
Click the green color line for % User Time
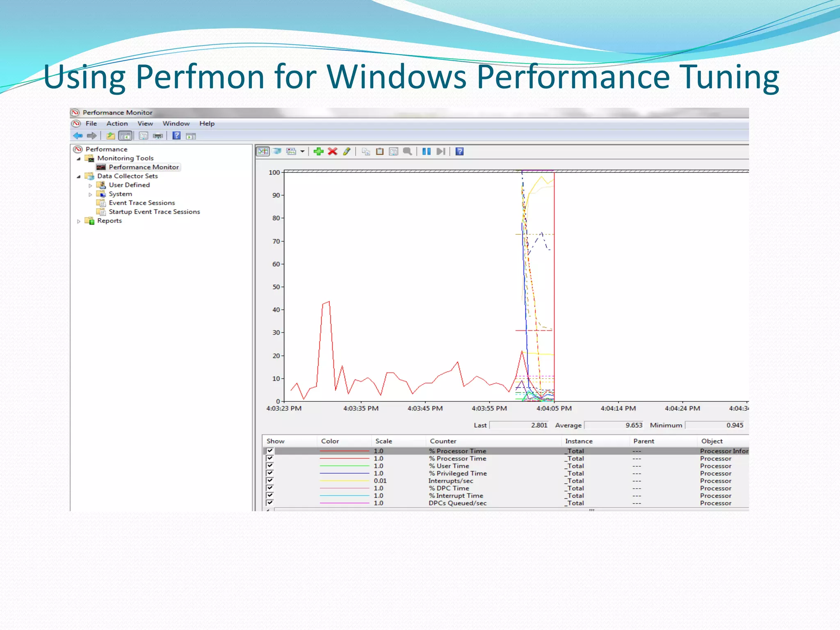[345, 466]
